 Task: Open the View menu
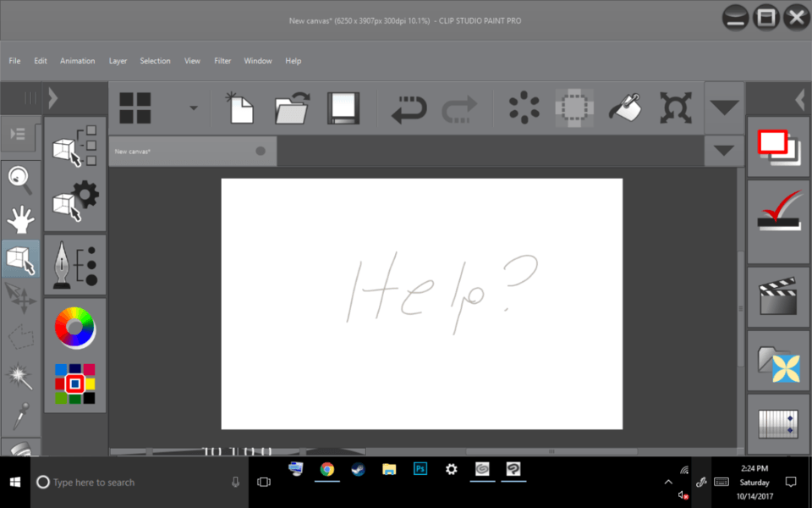pos(192,61)
